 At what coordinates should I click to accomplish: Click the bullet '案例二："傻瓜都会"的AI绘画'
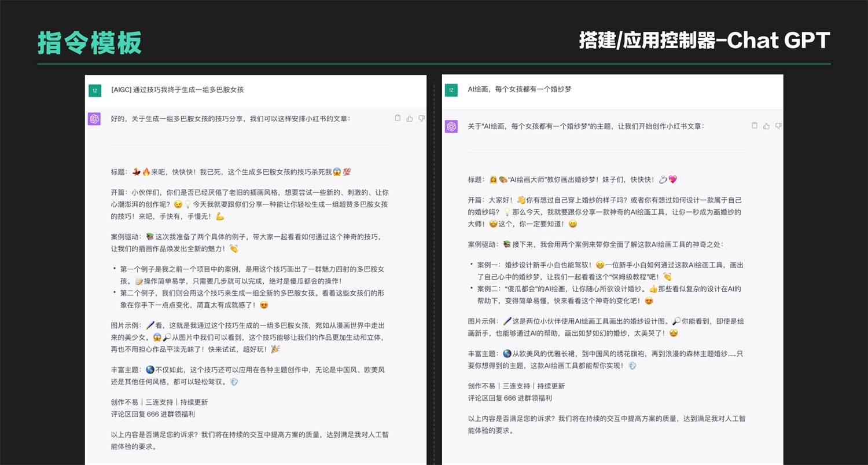tap(609, 294)
